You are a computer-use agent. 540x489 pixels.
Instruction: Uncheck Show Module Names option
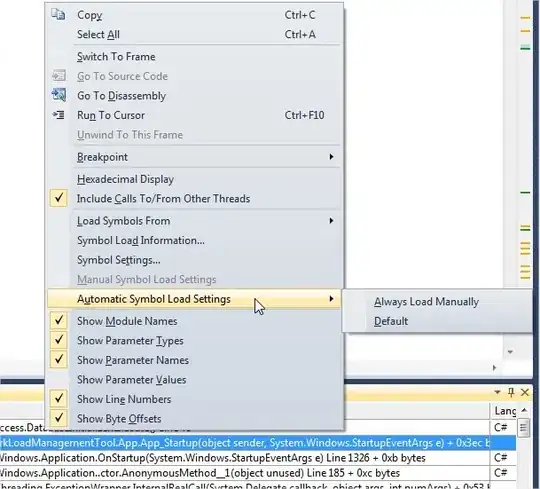coord(127,321)
